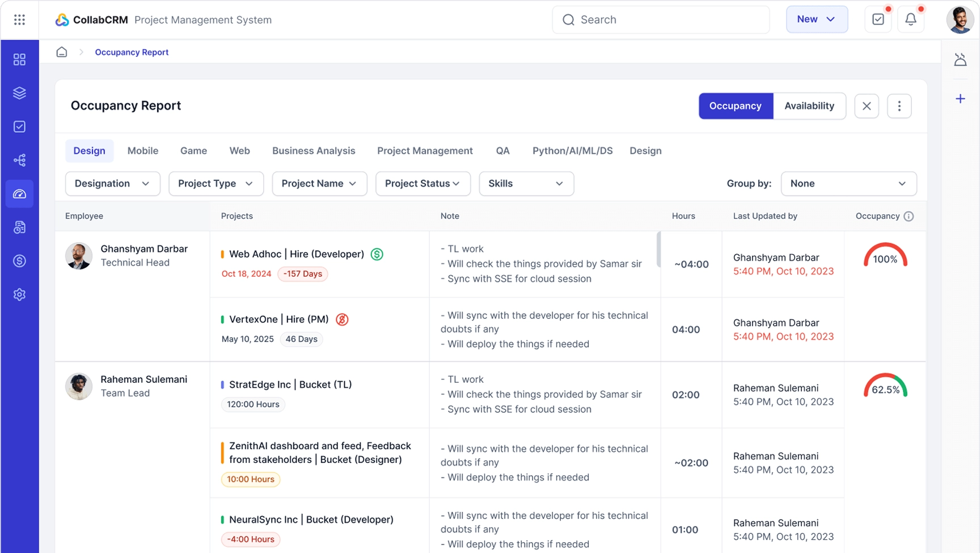The image size is (980, 553).
Task: Open the tasks checkbox icon in header
Action: [878, 19]
